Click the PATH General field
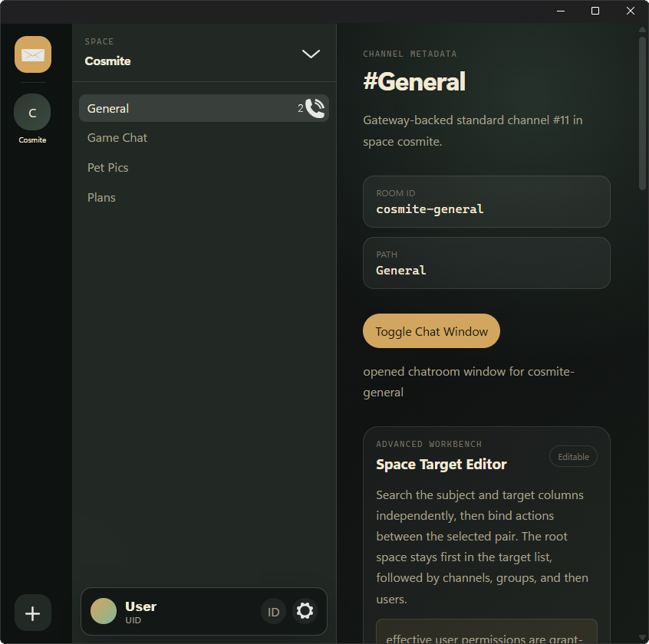This screenshot has width=649, height=644. click(486, 263)
